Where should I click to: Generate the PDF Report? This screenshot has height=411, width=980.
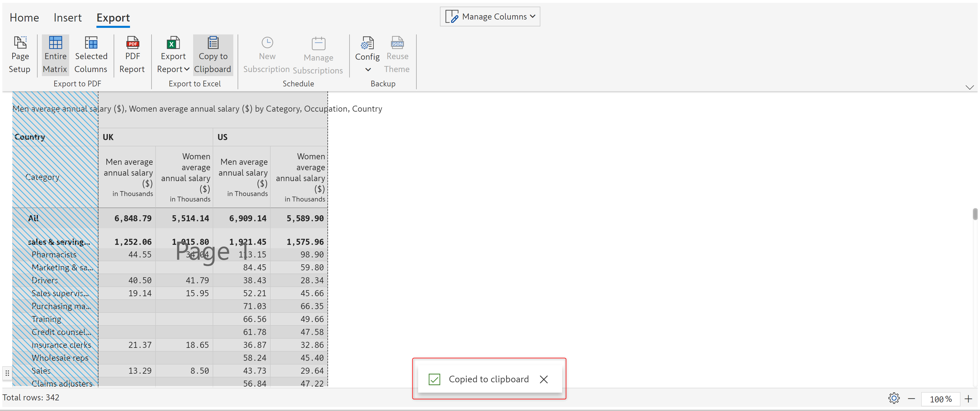click(132, 55)
